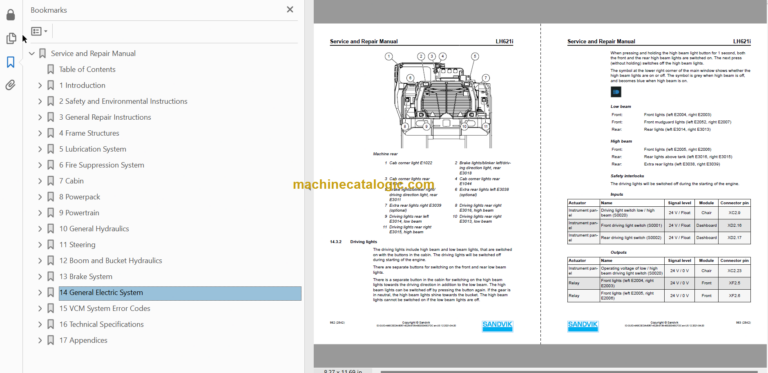Expand the 16 Technical Specifications chevron

click(x=40, y=325)
